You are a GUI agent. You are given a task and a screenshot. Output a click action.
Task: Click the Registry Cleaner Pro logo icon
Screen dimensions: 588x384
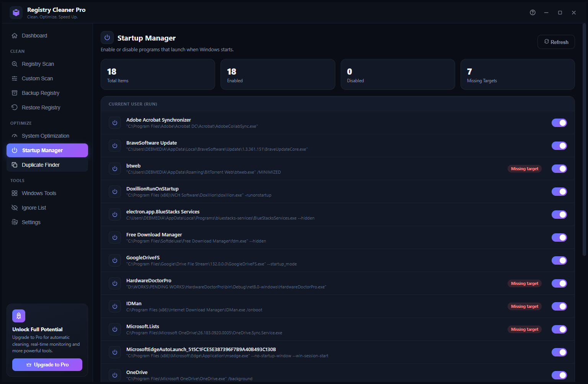tap(16, 13)
